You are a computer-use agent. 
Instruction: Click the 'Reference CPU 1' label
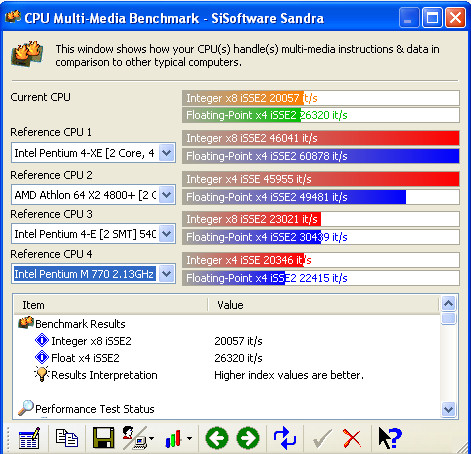tap(51, 132)
